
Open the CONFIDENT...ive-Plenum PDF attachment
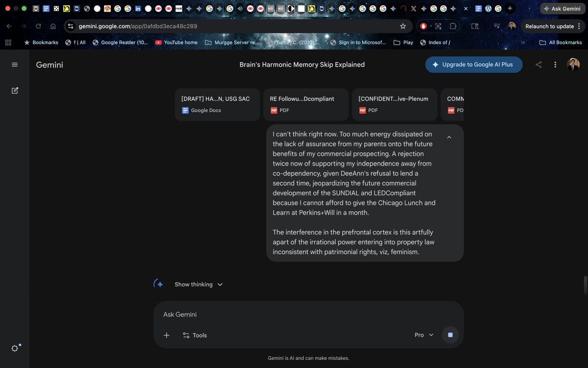coord(395,105)
